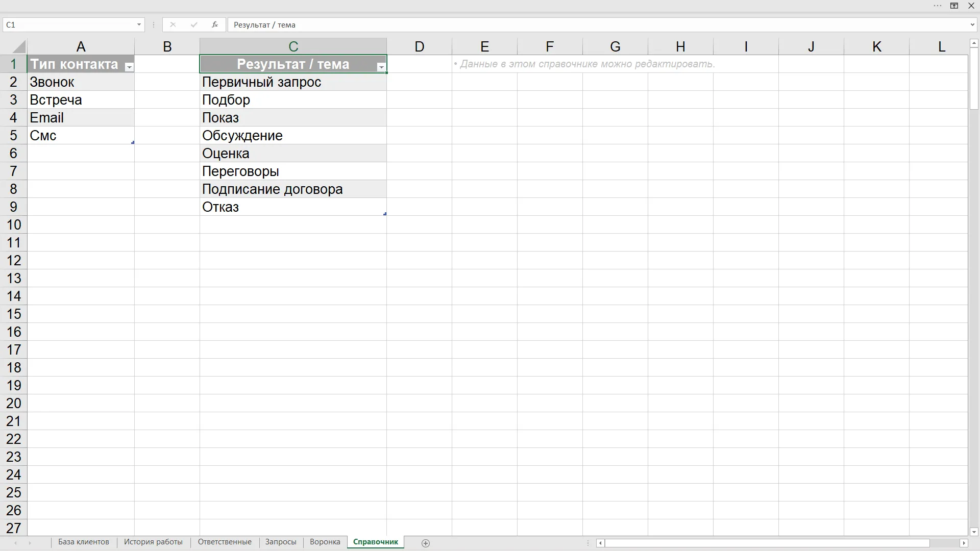980x551 pixels.
Task: Select cell containing Отказ
Action: [293, 207]
